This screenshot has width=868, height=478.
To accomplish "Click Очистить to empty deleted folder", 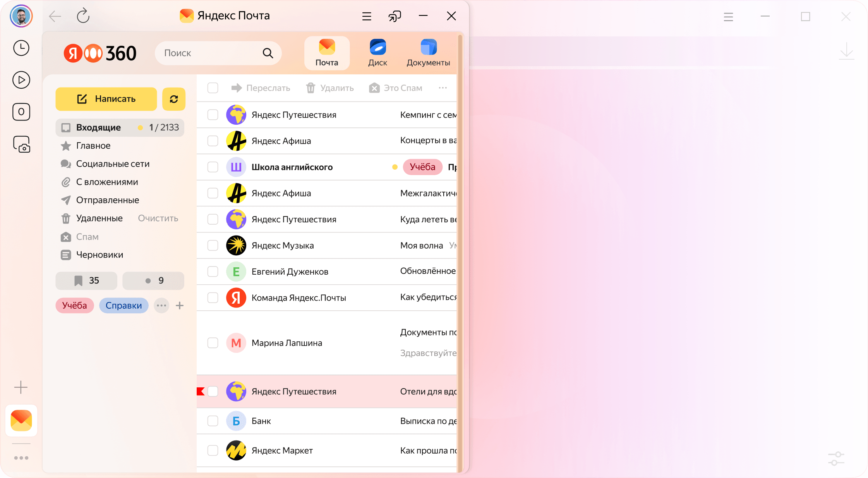I will pyautogui.click(x=158, y=218).
